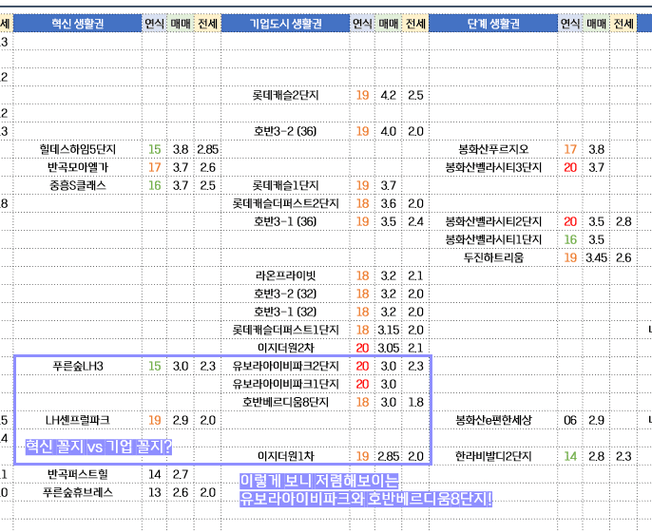Screen dimensions: 652x531
Task: Select the 롯데캐슬1단지 cell
Action: coord(285,185)
